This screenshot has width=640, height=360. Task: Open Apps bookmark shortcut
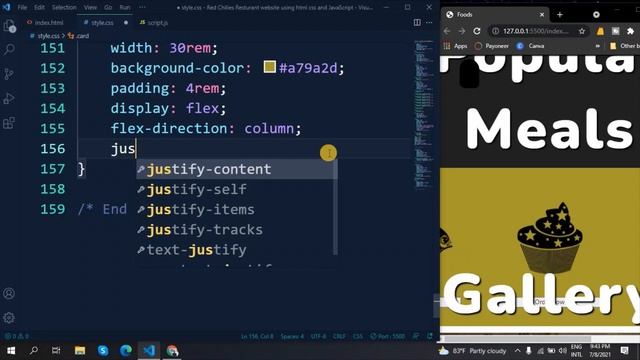tap(456, 46)
